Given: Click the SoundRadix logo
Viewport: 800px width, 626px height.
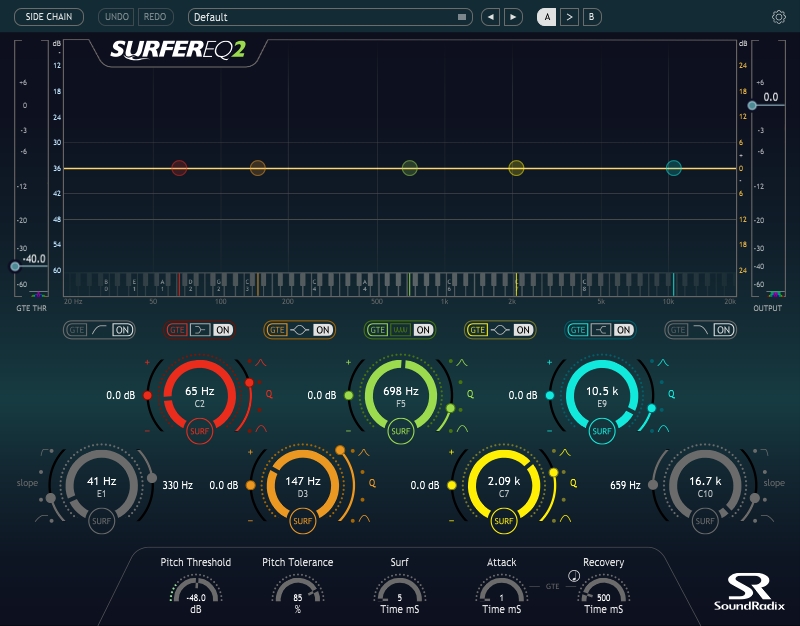Looking at the screenshot, I should pos(749,592).
